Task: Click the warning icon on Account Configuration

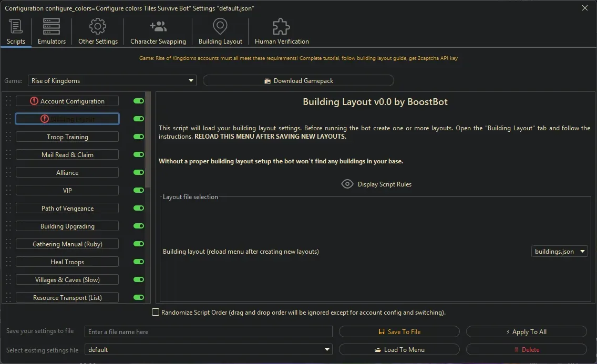Action: pyautogui.click(x=34, y=100)
